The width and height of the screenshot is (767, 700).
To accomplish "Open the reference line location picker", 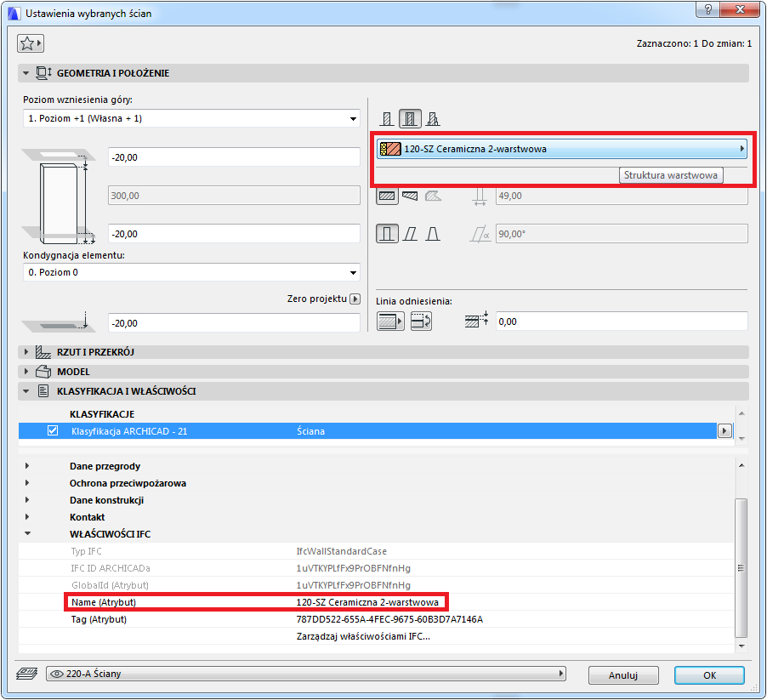I will pos(390,321).
